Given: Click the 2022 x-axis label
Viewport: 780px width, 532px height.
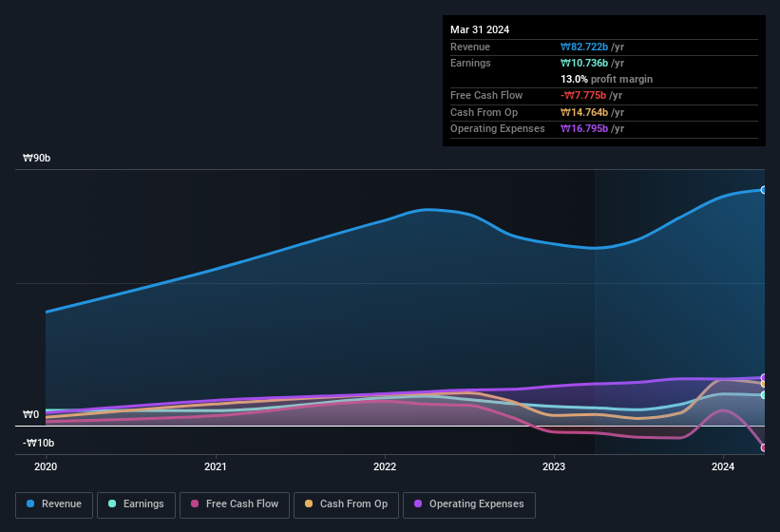Looking at the screenshot, I should 385,466.
